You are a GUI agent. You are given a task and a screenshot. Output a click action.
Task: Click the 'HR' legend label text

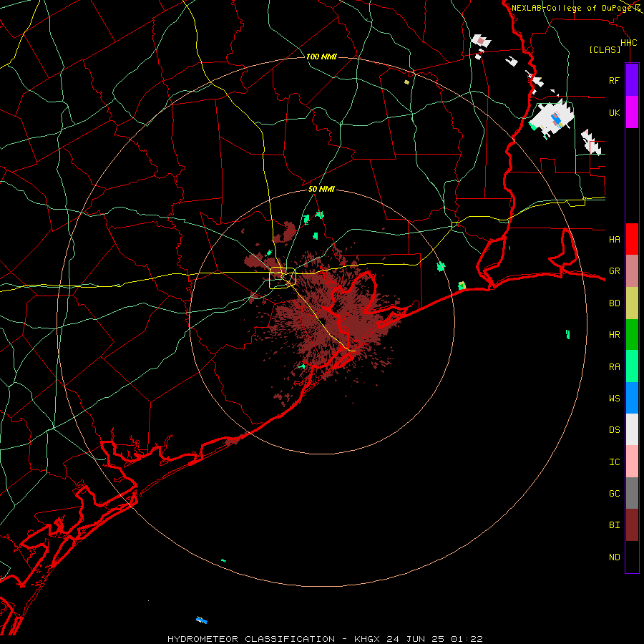(614, 335)
